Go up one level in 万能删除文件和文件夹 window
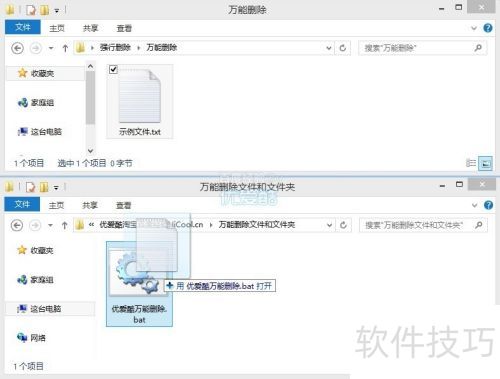500x379 pixels. coord(65,225)
